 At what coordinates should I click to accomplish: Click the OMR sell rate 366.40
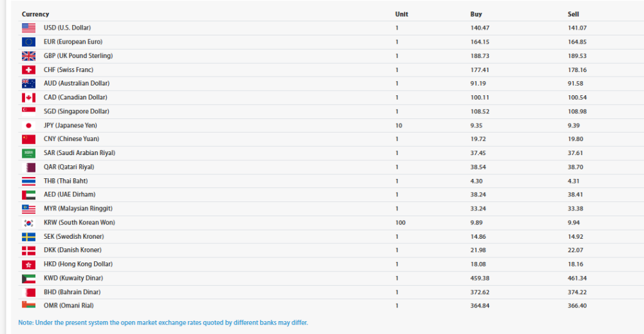(578, 306)
